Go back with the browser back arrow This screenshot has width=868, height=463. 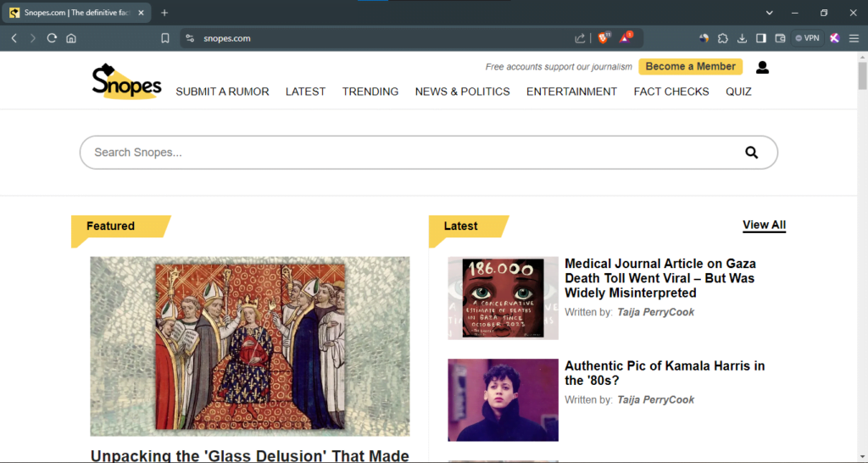pos(14,38)
